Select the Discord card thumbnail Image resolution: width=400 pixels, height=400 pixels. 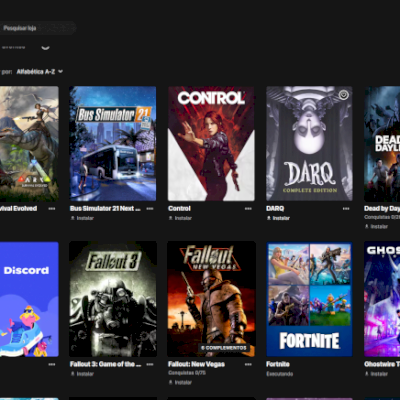(x=29, y=299)
